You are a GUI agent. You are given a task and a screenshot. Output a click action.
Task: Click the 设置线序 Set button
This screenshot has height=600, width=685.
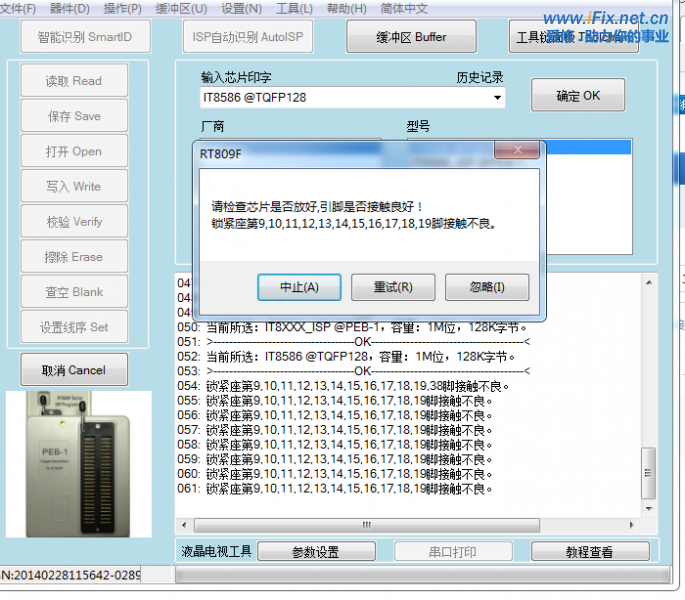pyautogui.click(x=74, y=327)
